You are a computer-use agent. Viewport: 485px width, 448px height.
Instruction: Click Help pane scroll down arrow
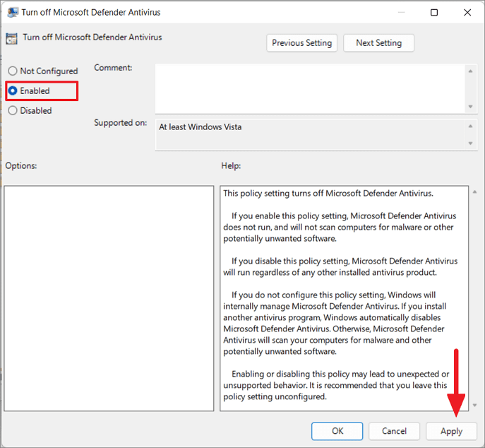[x=475, y=406]
